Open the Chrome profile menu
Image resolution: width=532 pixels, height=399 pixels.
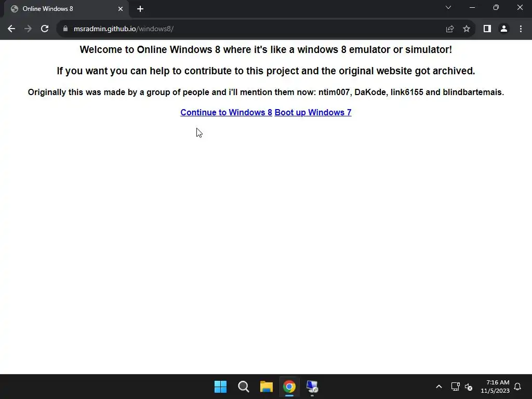504,29
